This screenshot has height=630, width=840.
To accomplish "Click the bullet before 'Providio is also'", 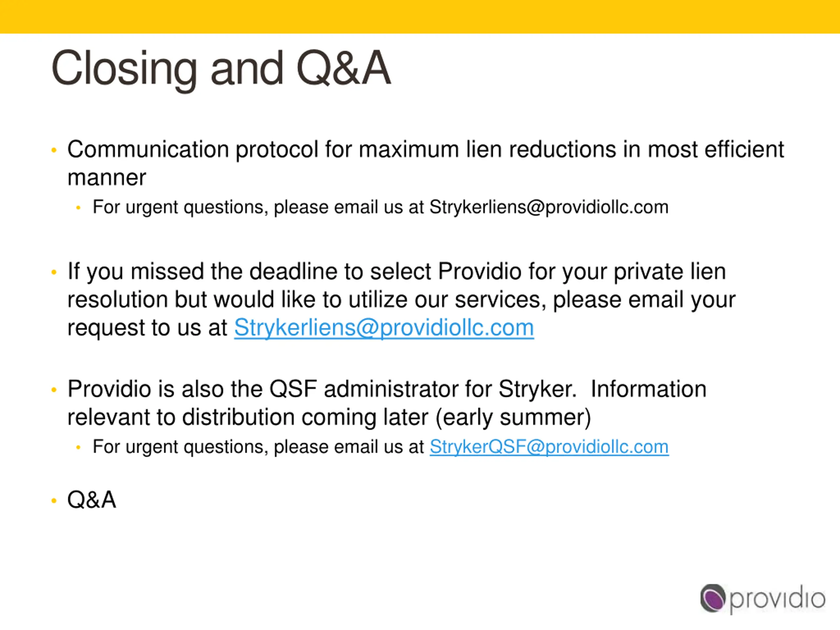I will coord(54,390).
